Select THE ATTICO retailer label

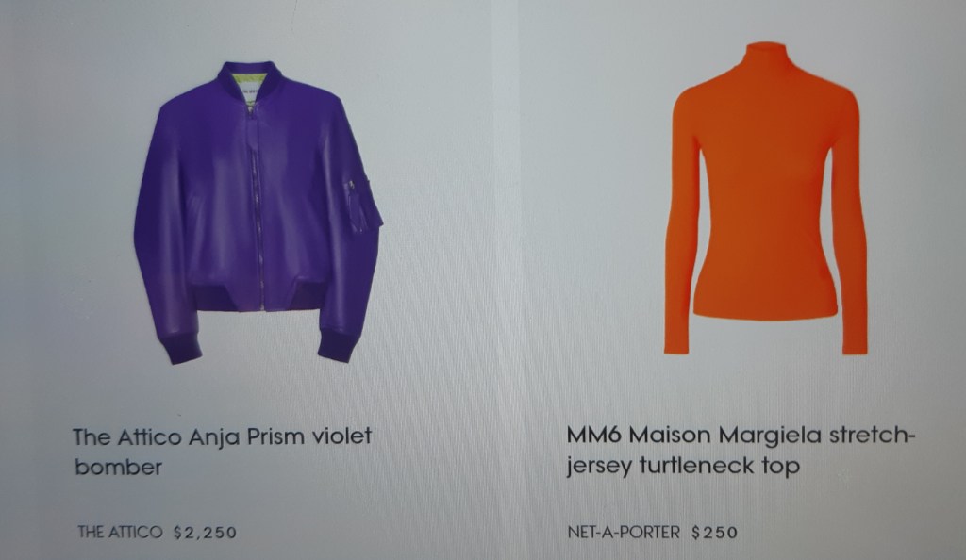tap(120, 532)
